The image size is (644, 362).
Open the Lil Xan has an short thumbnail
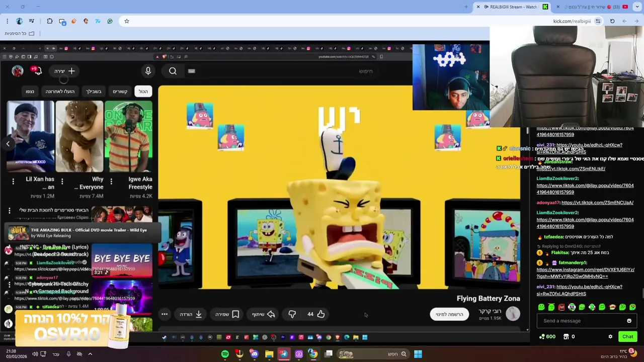click(30, 136)
